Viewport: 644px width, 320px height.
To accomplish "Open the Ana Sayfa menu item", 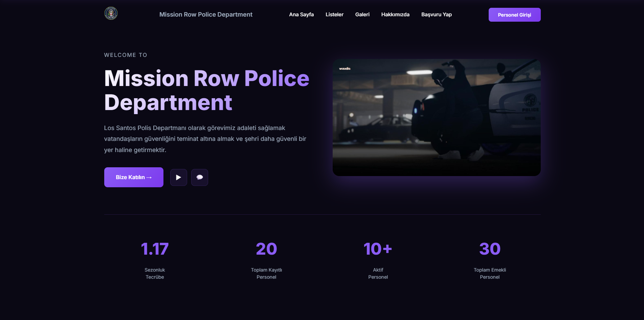I will [301, 15].
